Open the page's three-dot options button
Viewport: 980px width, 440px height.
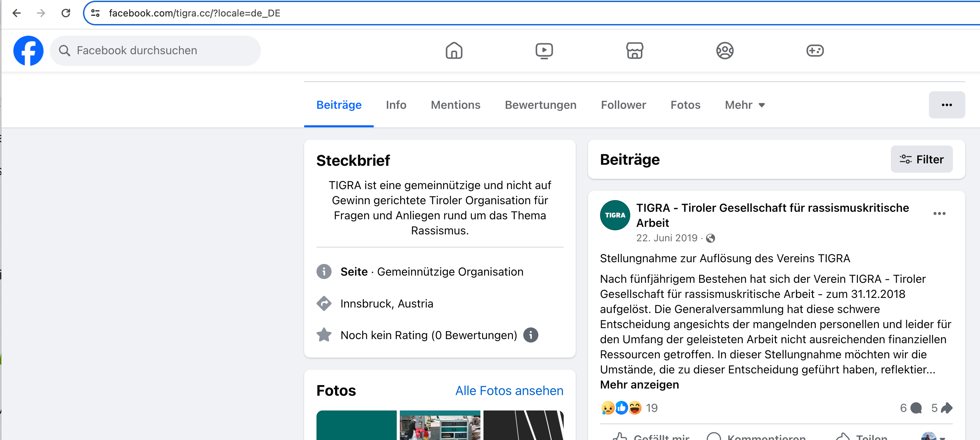tap(946, 105)
